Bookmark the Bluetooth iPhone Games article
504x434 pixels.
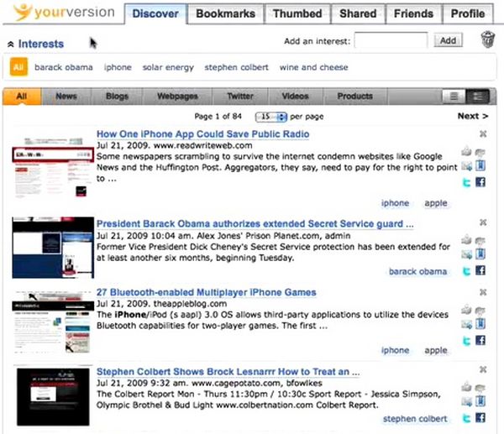coord(480,324)
